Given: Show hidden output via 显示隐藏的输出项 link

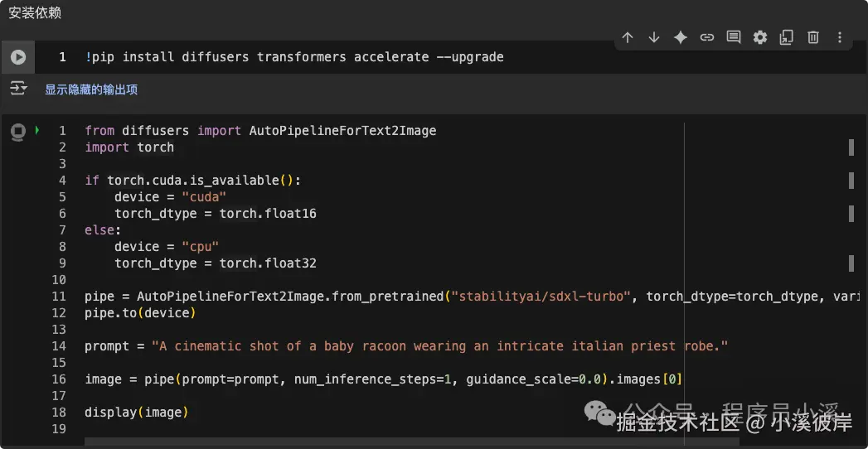Looking at the screenshot, I should (x=91, y=89).
